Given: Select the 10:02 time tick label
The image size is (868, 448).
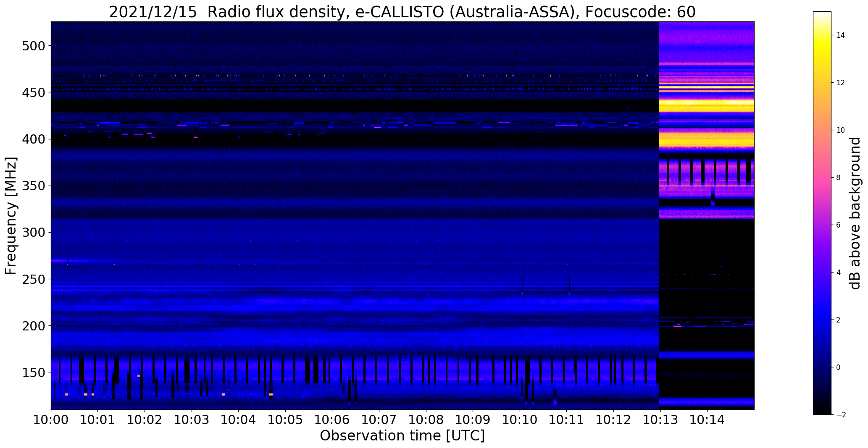Looking at the screenshot, I should coord(145,420).
